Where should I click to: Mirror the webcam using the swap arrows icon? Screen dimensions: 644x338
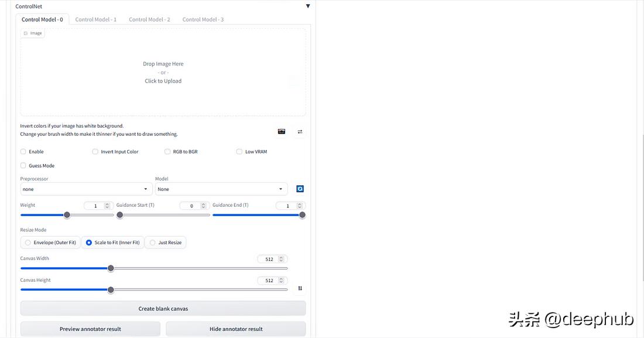(x=300, y=131)
